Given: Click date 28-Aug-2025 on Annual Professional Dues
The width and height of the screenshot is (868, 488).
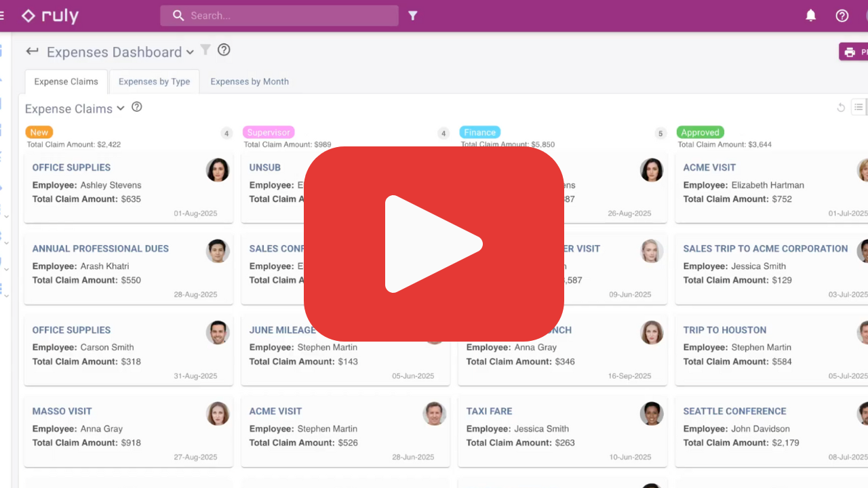Looking at the screenshot, I should 195,295.
